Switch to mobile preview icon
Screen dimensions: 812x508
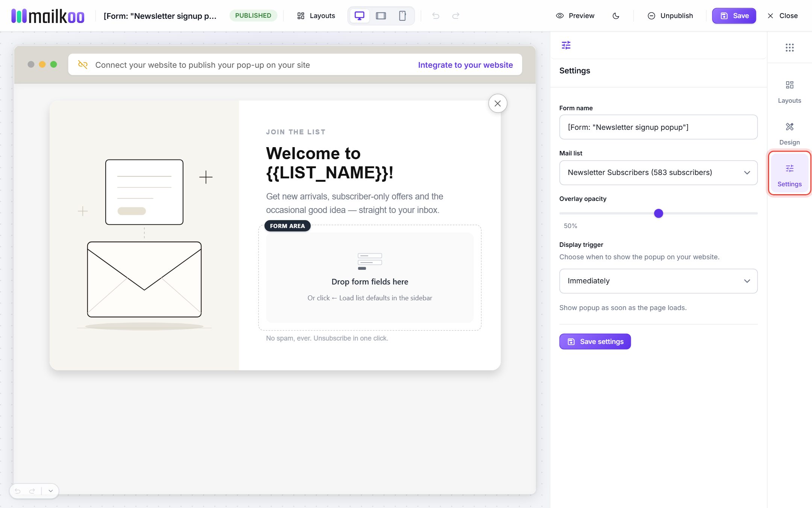pyautogui.click(x=402, y=16)
